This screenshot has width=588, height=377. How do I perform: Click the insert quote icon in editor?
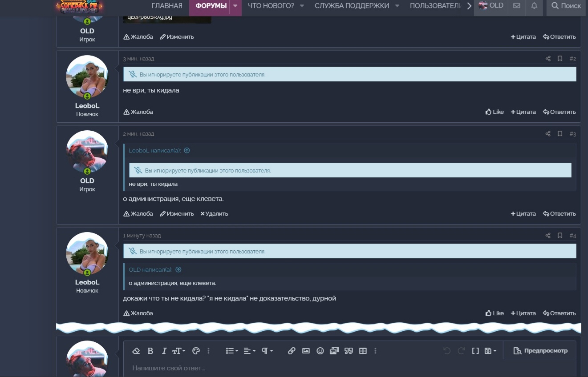tap(349, 351)
